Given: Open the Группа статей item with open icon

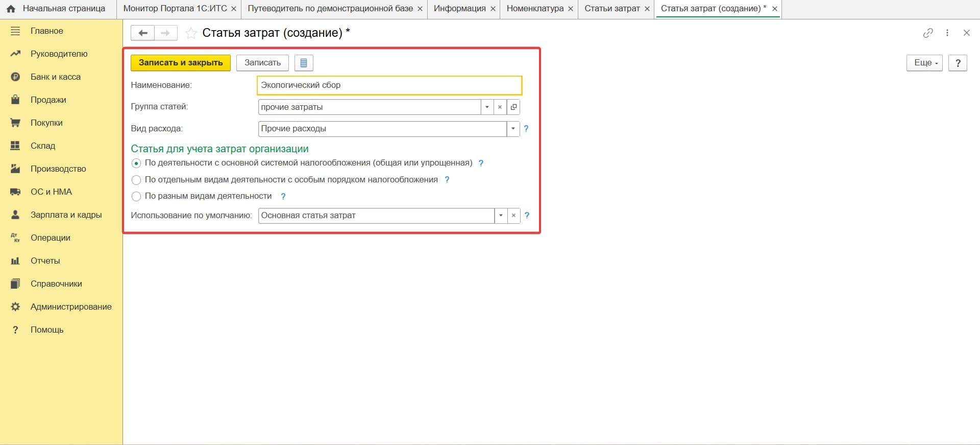Looking at the screenshot, I should tap(513, 107).
